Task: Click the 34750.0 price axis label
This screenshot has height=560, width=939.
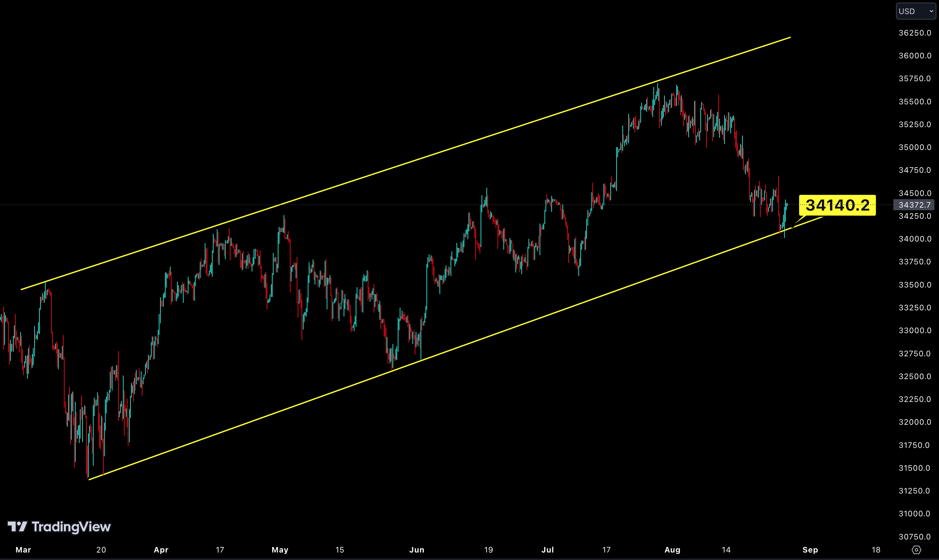Action: pyautogui.click(x=915, y=170)
